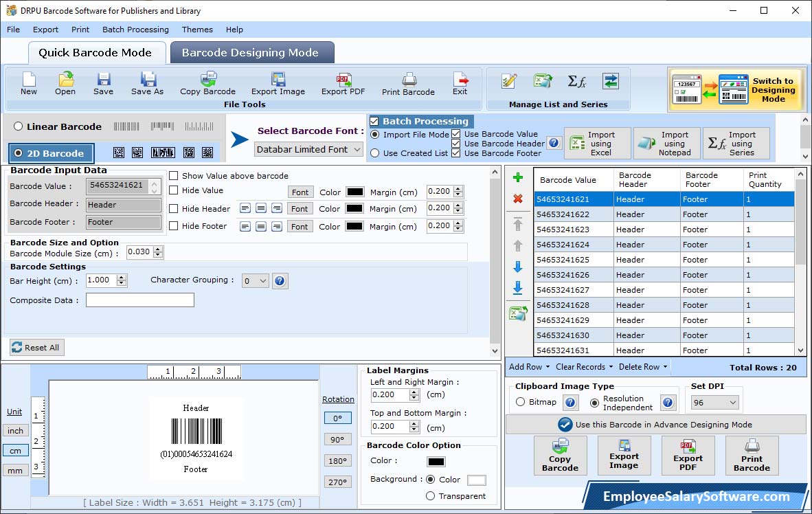This screenshot has height=514, width=812.
Task: Open help for Resolution Independent option
Action: point(668,402)
